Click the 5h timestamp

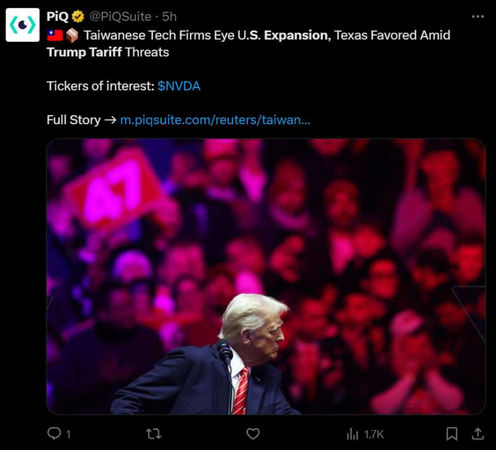(169, 17)
